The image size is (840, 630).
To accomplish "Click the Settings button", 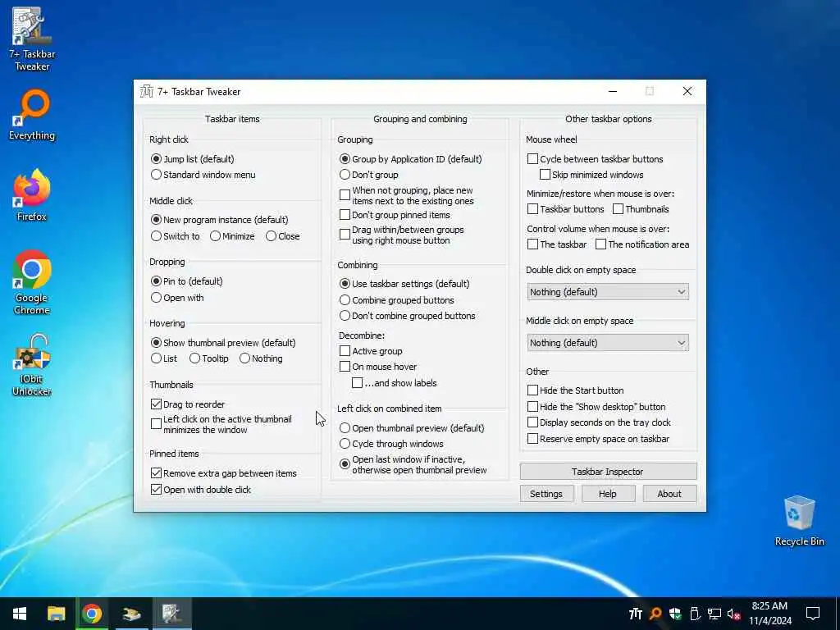I will tap(546, 494).
